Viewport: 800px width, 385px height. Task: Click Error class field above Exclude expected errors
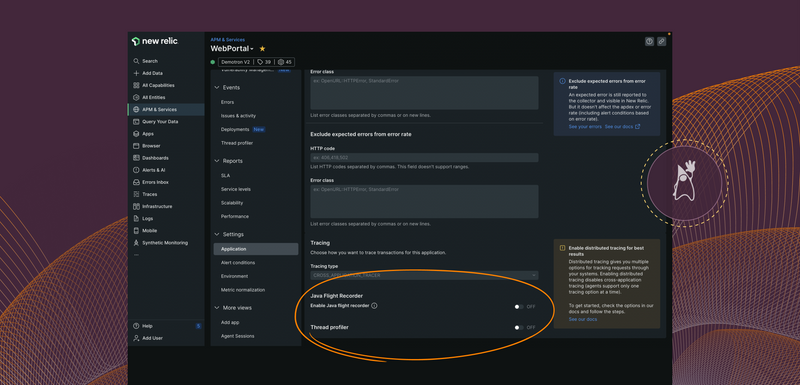pyautogui.click(x=424, y=93)
